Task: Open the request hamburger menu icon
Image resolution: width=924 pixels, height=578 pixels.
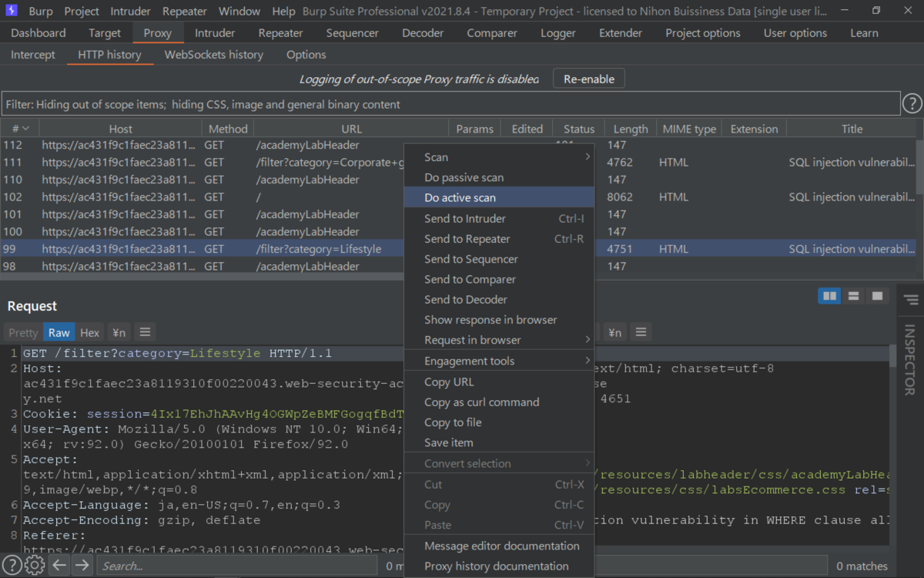Action: pyautogui.click(x=145, y=332)
